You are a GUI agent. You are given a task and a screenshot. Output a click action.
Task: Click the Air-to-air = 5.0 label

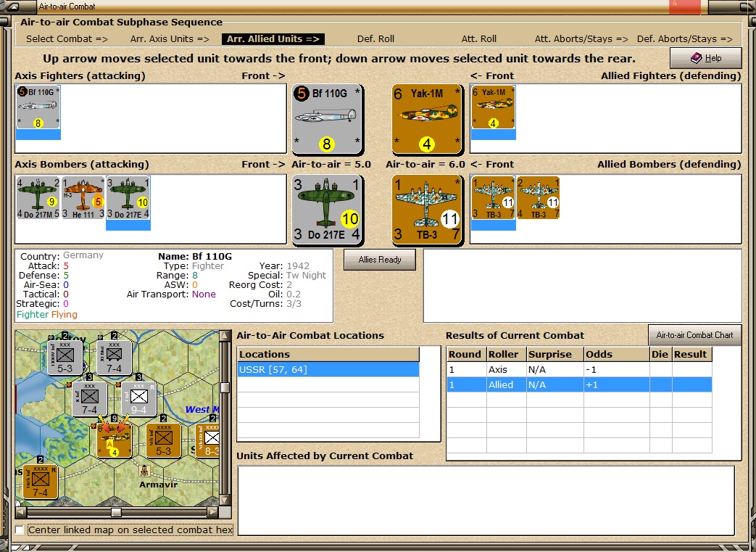coord(331,165)
